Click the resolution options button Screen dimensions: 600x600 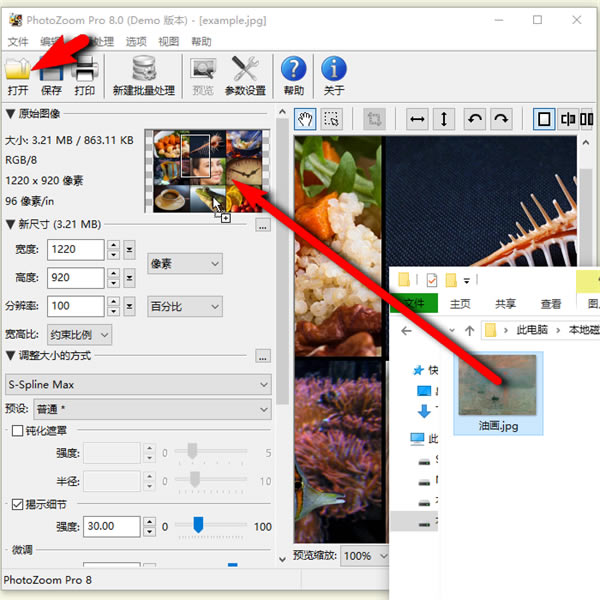[129, 306]
